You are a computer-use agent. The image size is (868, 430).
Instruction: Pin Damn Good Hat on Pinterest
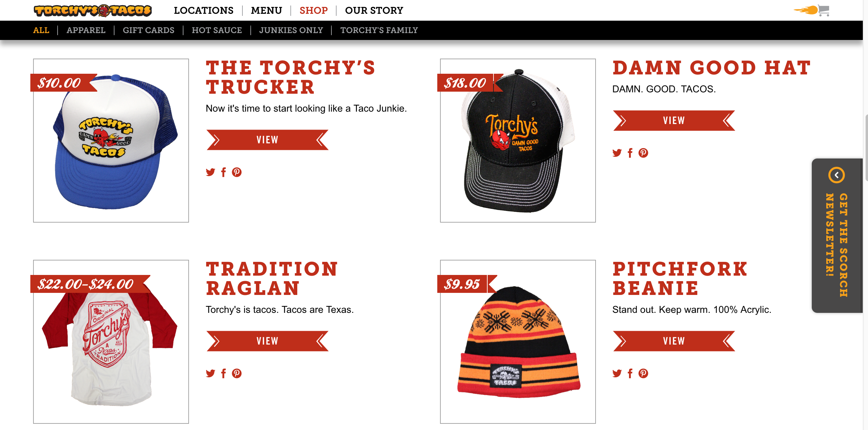click(643, 153)
